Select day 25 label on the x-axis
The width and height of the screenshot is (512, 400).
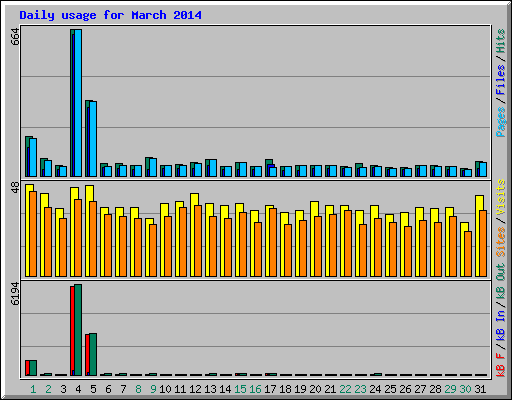[390, 389]
